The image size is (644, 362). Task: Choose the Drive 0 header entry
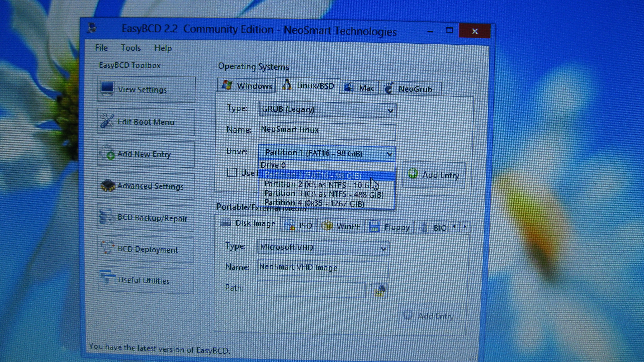[327, 165]
